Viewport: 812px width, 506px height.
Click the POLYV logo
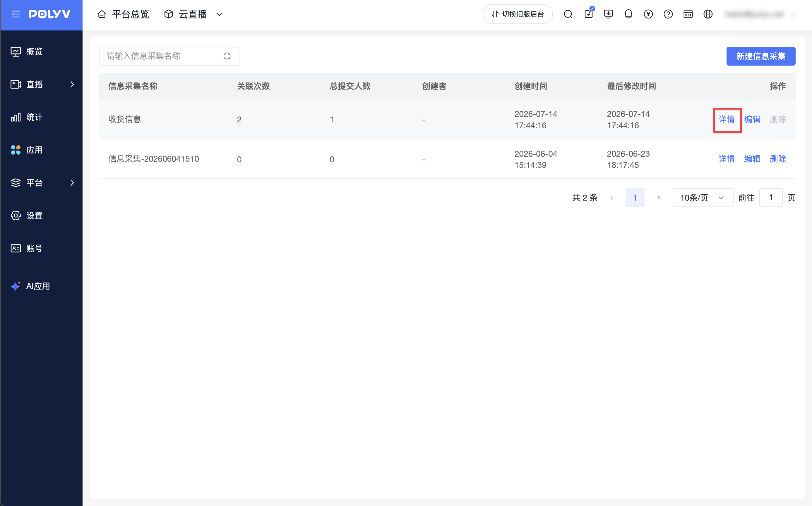click(x=49, y=14)
